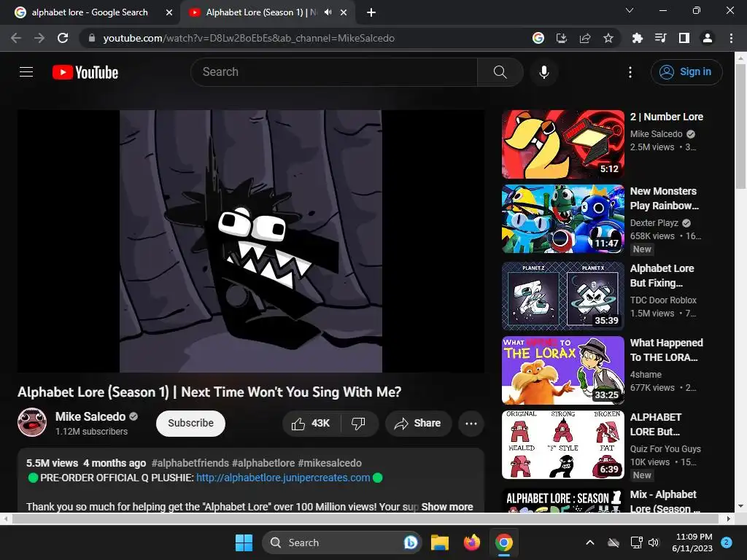Open Mike Salcedo channel avatar
Screen dimensions: 747x560
click(x=32, y=422)
